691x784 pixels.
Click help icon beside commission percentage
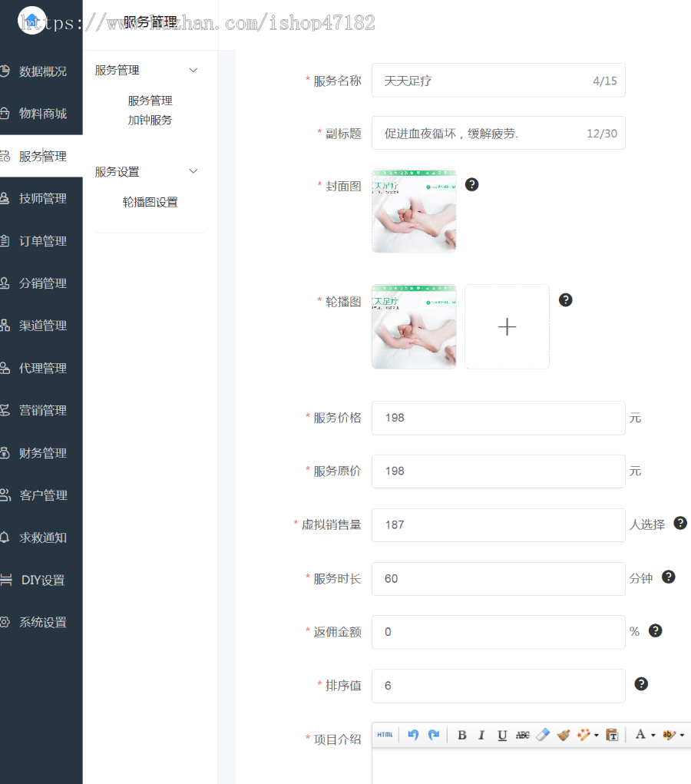(x=655, y=630)
